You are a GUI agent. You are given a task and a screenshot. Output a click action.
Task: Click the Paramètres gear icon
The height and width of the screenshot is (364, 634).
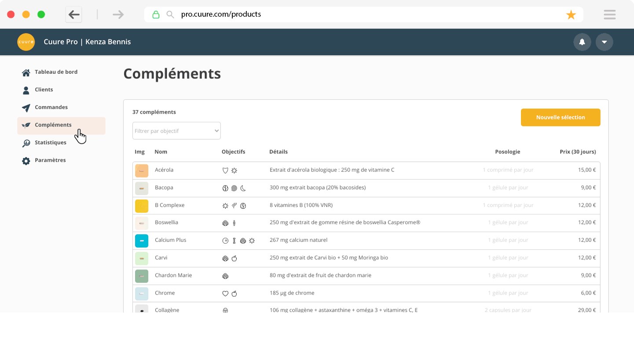coord(26,161)
